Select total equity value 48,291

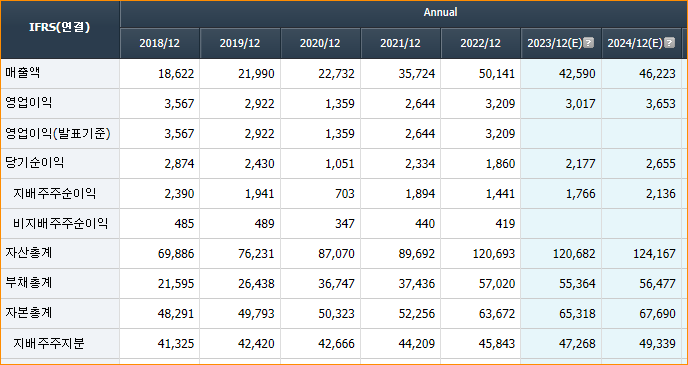point(176,313)
